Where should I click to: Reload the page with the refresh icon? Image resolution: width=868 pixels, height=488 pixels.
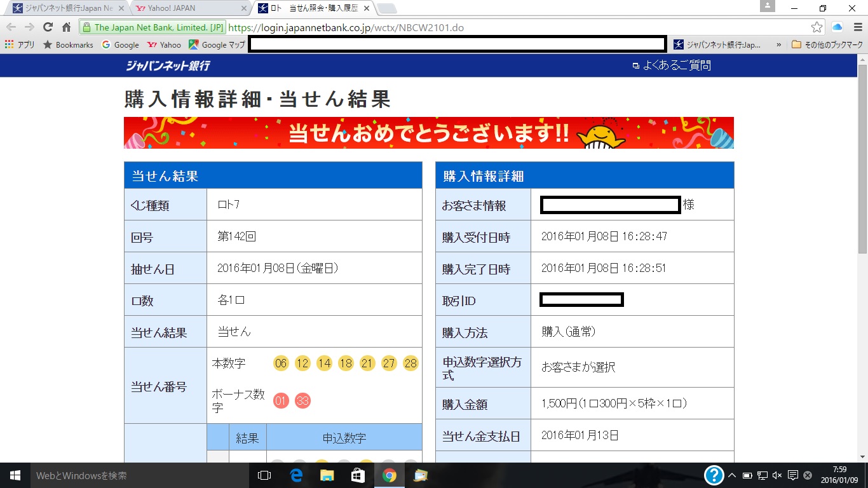(x=48, y=27)
